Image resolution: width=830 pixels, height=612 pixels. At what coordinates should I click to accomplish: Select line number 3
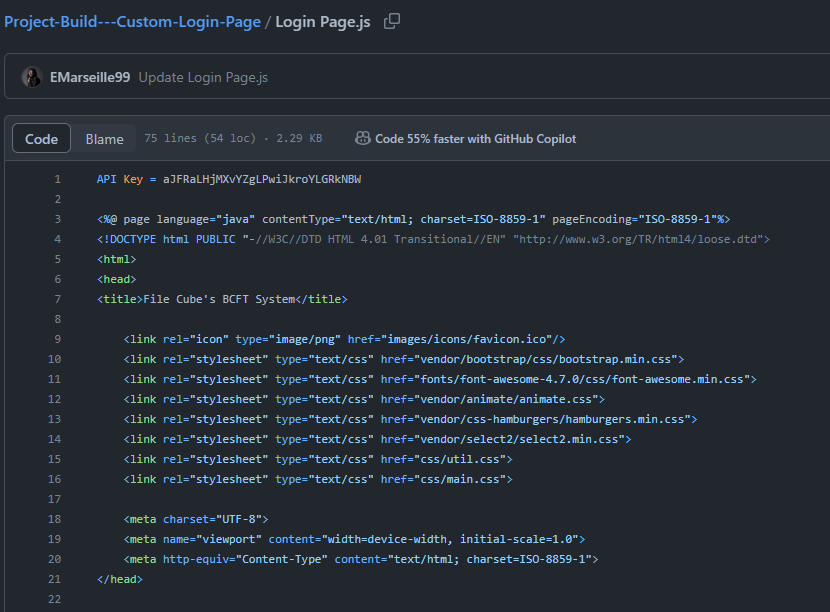[x=57, y=219]
